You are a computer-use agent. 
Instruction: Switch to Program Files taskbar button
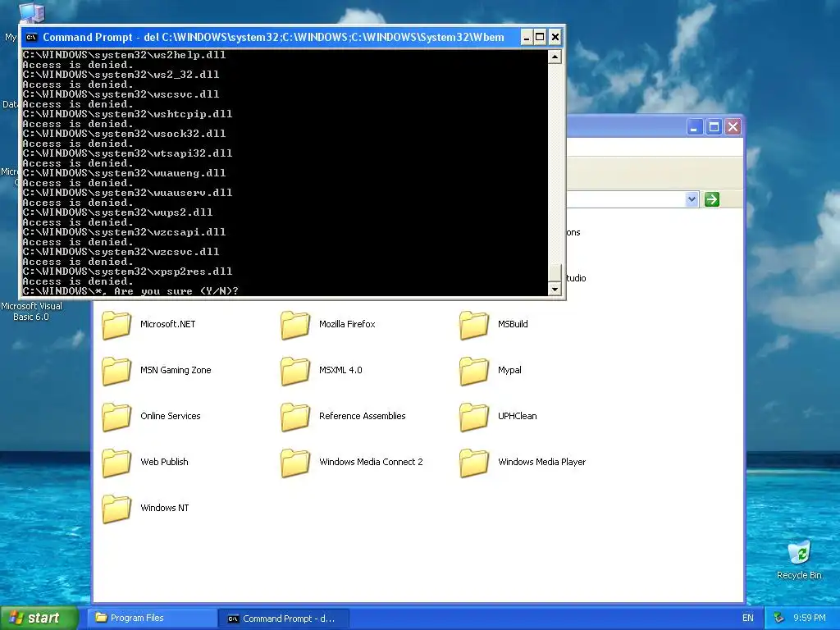(x=152, y=619)
